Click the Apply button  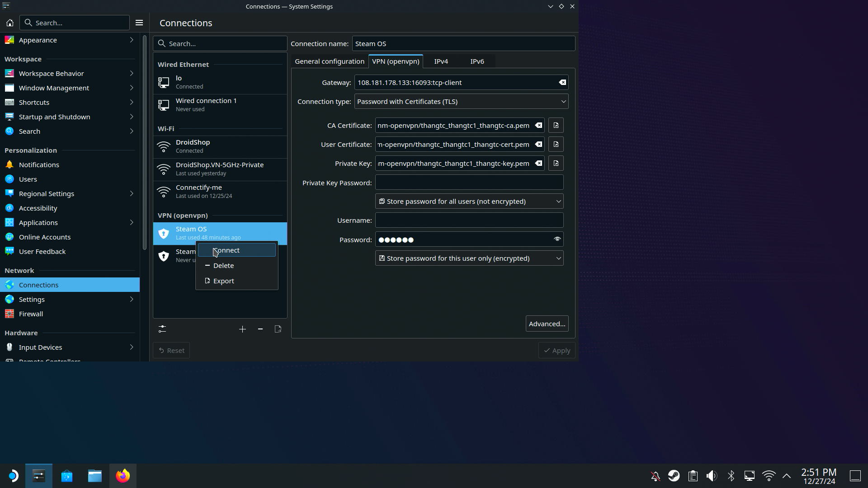coord(557,351)
